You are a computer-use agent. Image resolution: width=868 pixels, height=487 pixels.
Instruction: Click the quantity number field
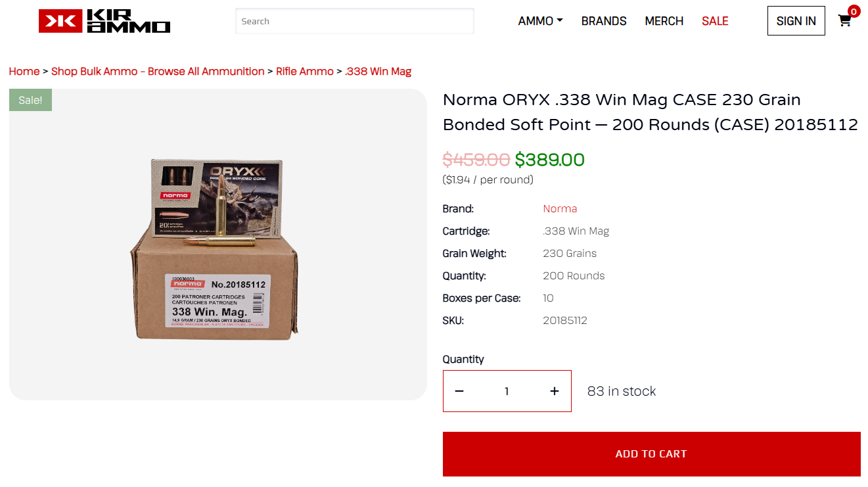[507, 391]
